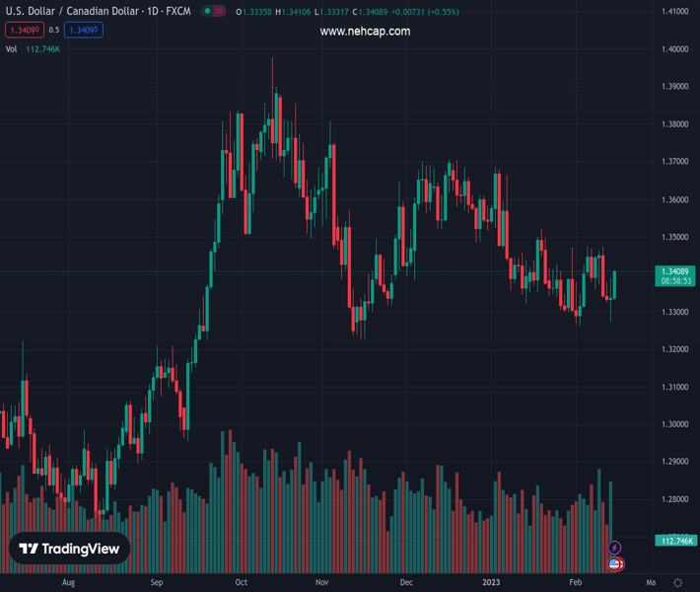Image resolution: width=700 pixels, height=592 pixels.
Task: Click the US flag economic event marker
Action: pyautogui.click(x=615, y=564)
